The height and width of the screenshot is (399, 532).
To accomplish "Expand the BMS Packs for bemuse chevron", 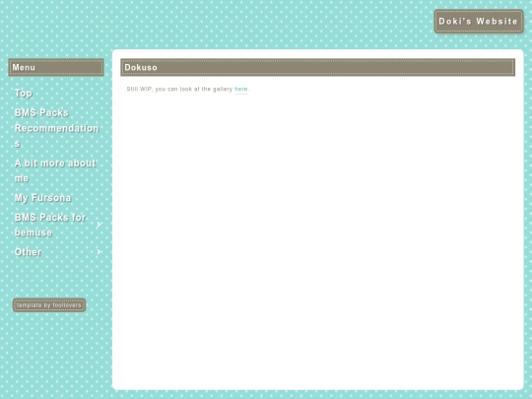I will point(99,225).
